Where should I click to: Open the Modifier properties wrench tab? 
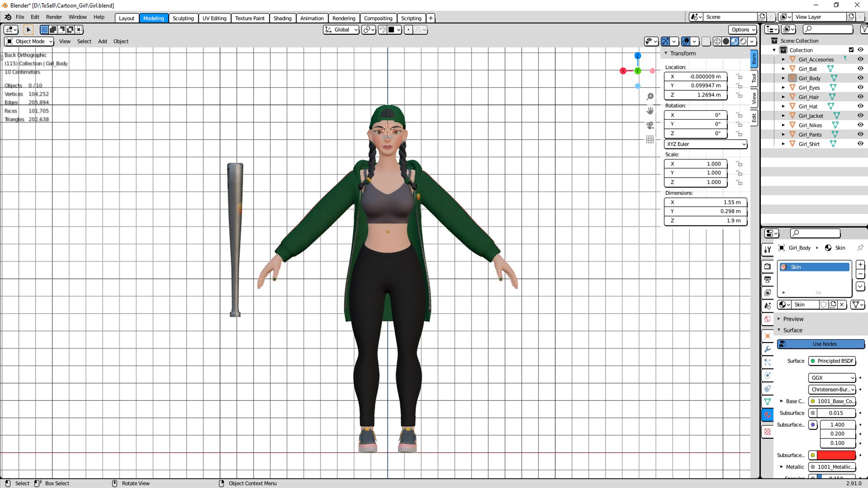[x=768, y=349]
